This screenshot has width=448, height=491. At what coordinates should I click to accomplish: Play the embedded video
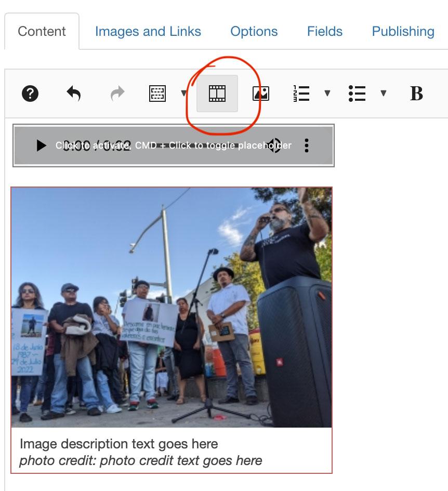(x=41, y=145)
